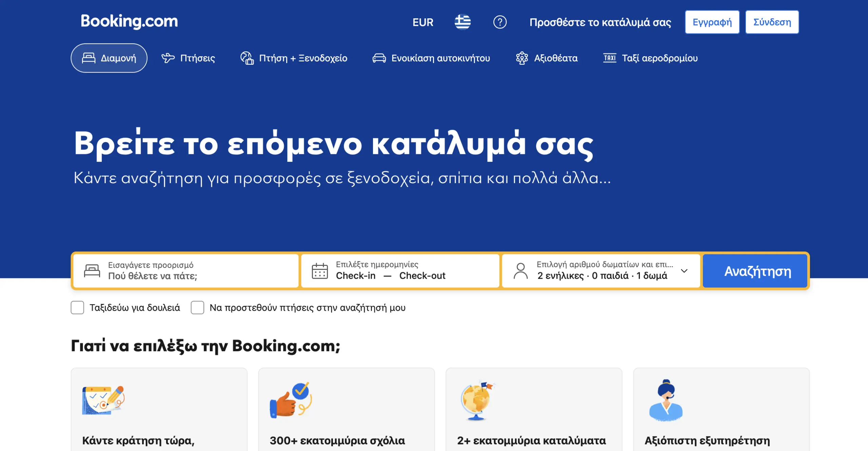Click the ferris wheel Αξιοθέατα icon

coord(522,58)
